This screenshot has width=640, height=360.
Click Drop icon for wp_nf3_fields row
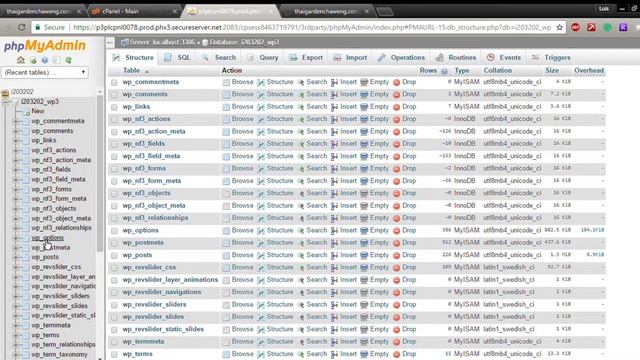click(x=396, y=144)
